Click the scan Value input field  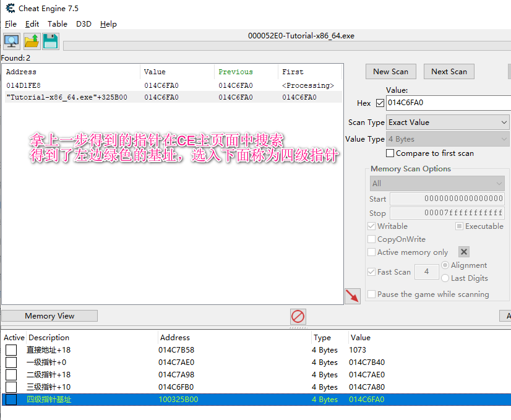pyautogui.click(x=449, y=103)
